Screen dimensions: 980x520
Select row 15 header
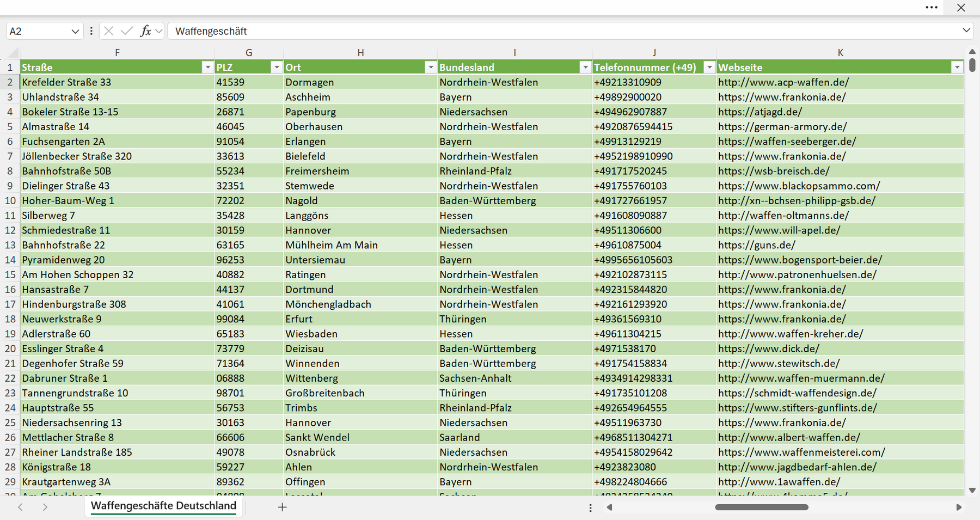[x=10, y=274]
